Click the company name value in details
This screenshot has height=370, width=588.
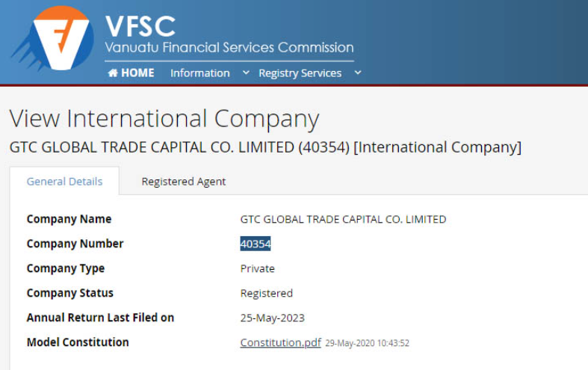tap(343, 219)
